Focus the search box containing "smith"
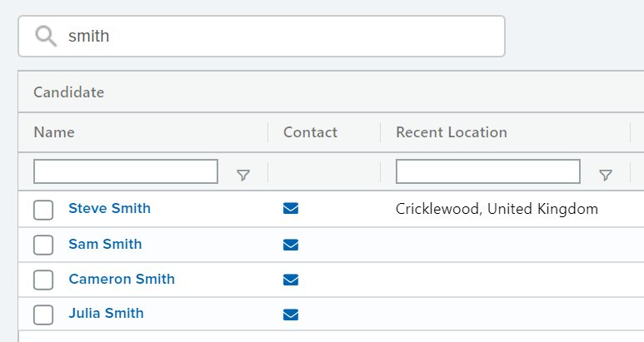 [x=262, y=36]
